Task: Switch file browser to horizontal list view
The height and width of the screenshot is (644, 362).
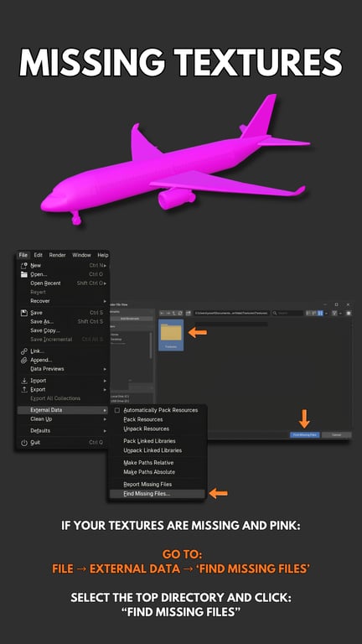Action: pyautogui.click(x=314, y=313)
